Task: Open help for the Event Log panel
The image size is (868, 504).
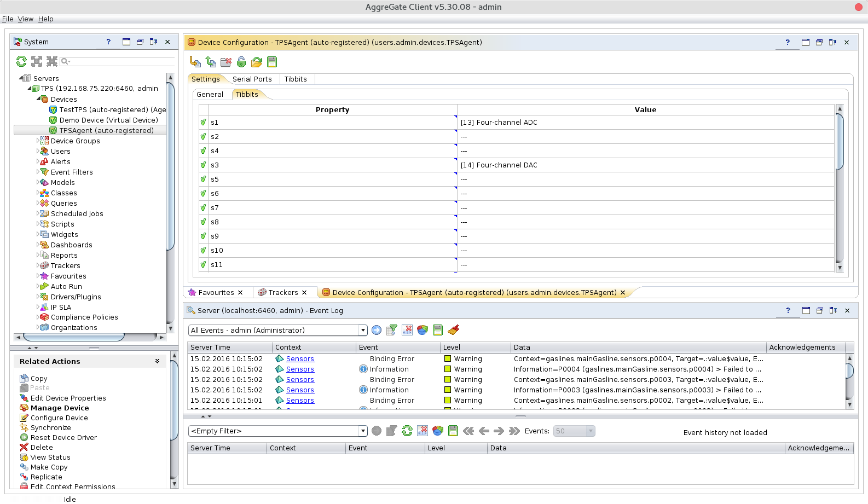Action: [x=788, y=310]
